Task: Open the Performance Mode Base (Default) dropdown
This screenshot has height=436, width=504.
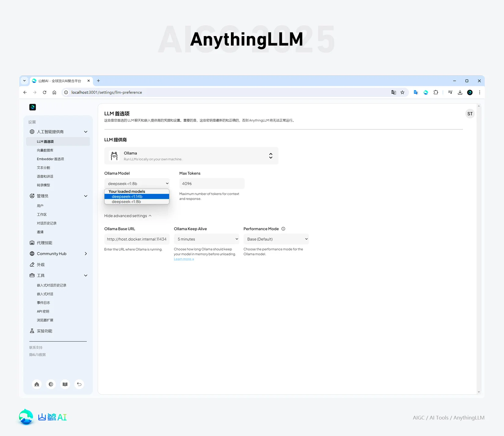Action: [276, 239]
